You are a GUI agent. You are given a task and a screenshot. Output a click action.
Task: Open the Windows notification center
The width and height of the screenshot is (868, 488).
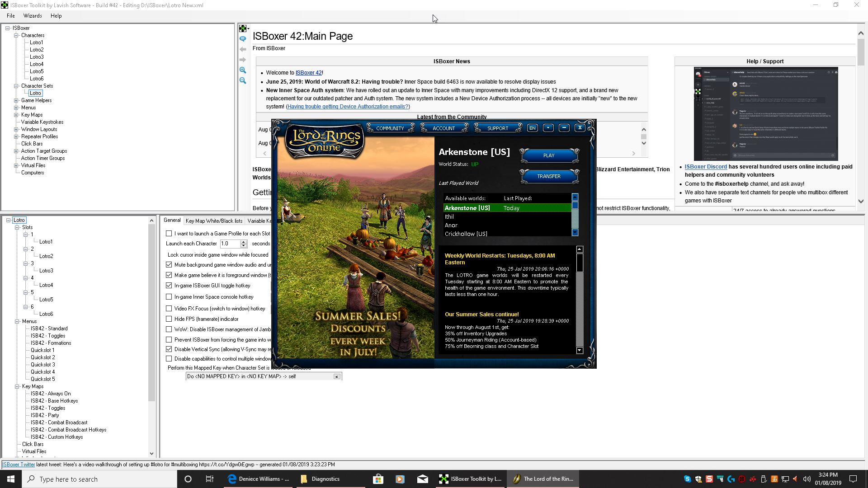(x=853, y=479)
